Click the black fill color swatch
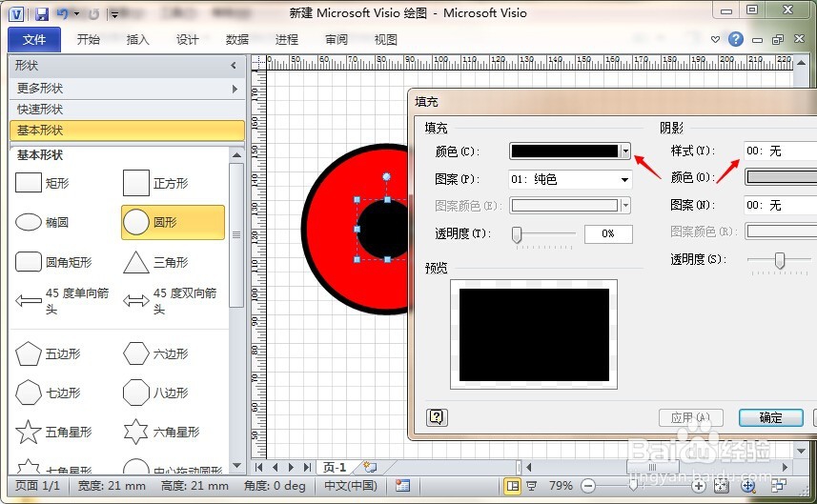The width and height of the screenshot is (817, 504). tap(564, 151)
